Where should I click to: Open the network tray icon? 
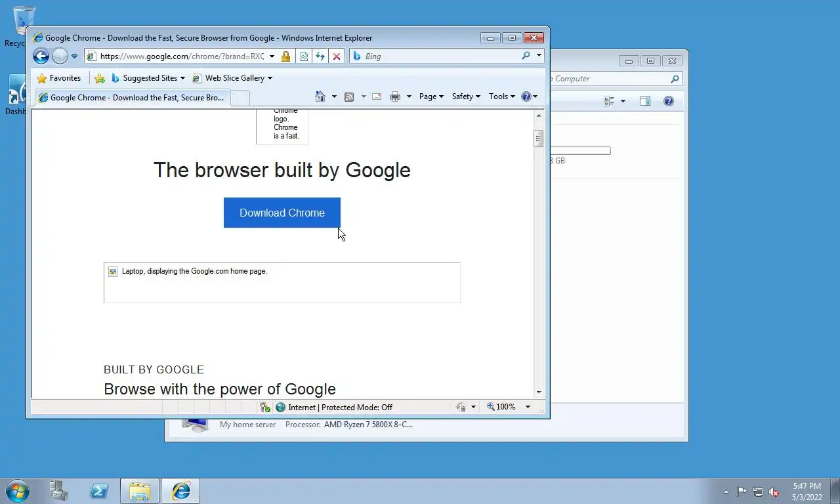click(758, 492)
